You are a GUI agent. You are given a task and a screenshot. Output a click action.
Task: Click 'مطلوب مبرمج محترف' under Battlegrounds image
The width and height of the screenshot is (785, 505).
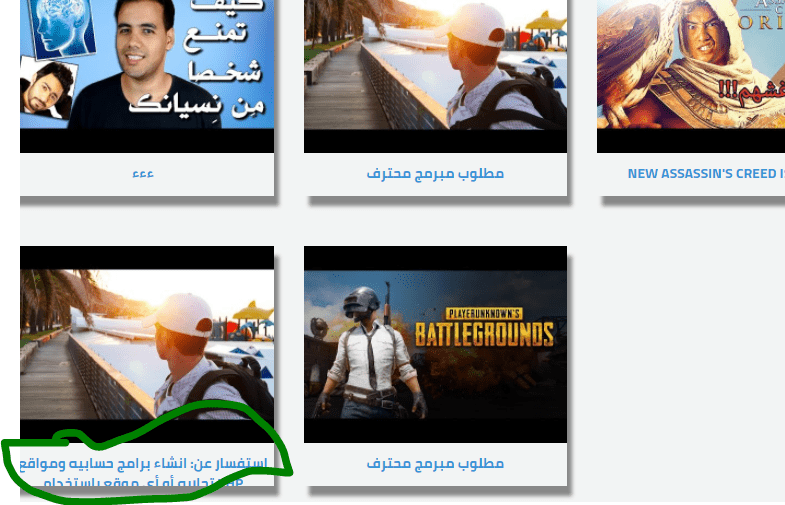(x=435, y=463)
